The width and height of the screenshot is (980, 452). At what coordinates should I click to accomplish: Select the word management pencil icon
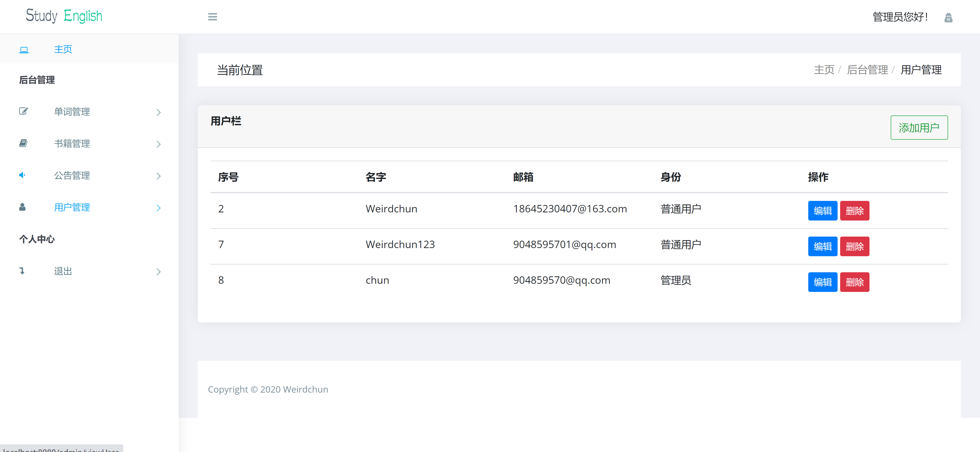point(23,111)
